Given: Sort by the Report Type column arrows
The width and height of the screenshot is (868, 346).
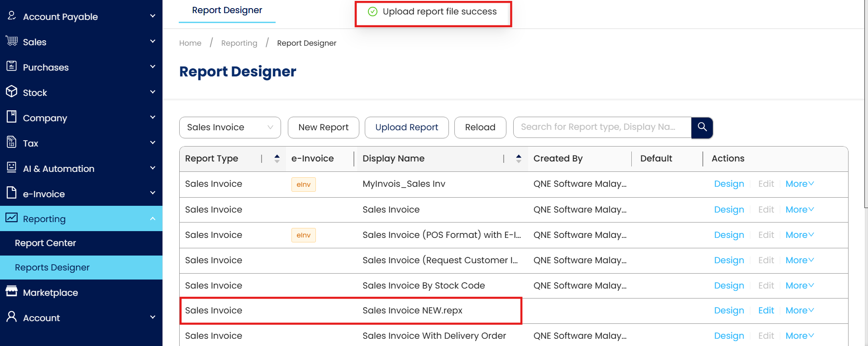Looking at the screenshot, I should coord(277,158).
